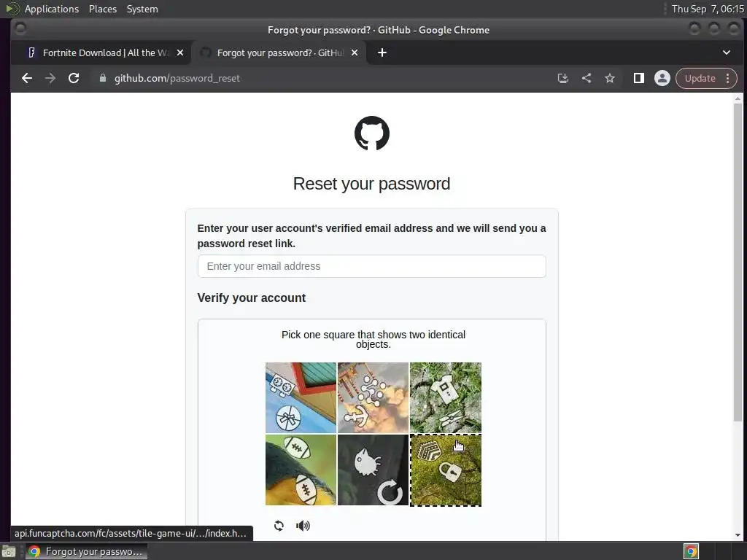Click the Verify your account heading
This screenshot has height=560, width=747.
pyautogui.click(x=252, y=297)
